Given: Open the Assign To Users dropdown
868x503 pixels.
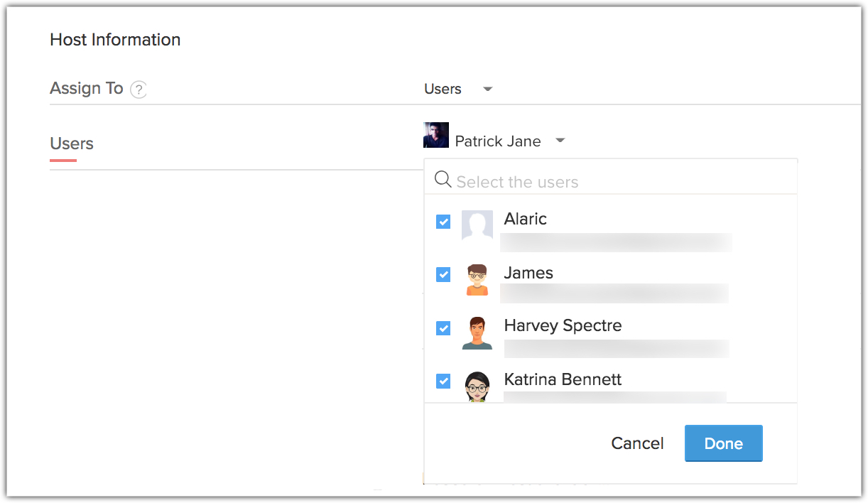Looking at the screenshot, I should click(458, 90).
